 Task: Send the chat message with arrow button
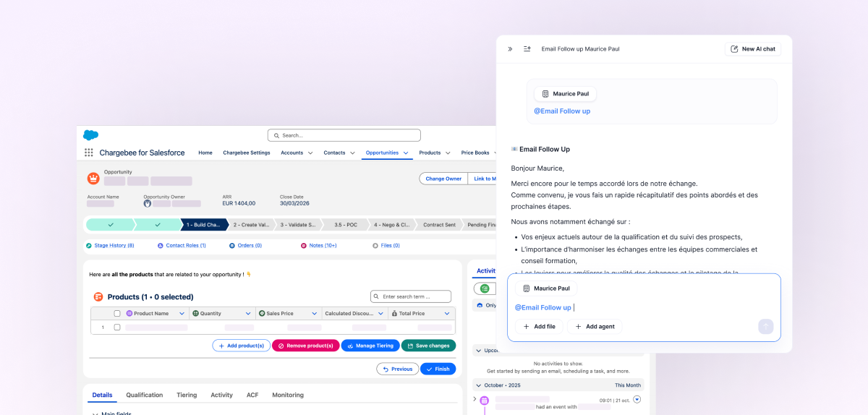pyautogui.click(x=766, y=327)
